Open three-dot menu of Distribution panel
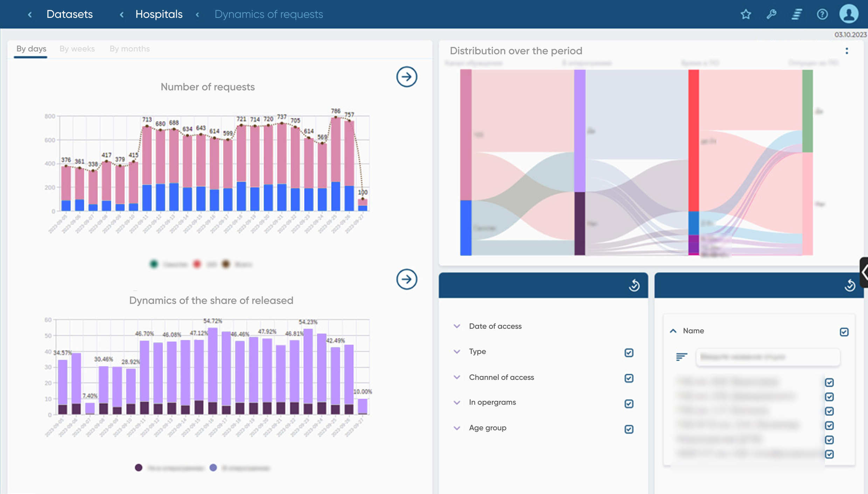 847,51
